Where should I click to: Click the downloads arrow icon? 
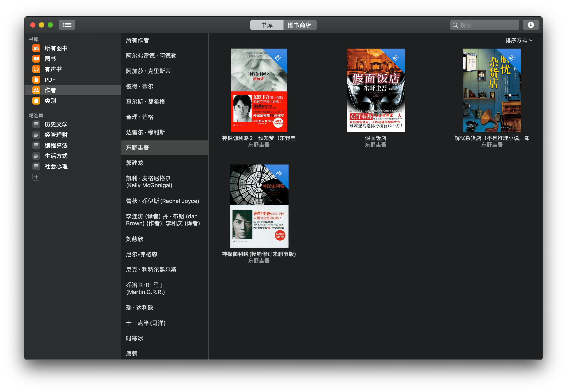coord(531,25)
